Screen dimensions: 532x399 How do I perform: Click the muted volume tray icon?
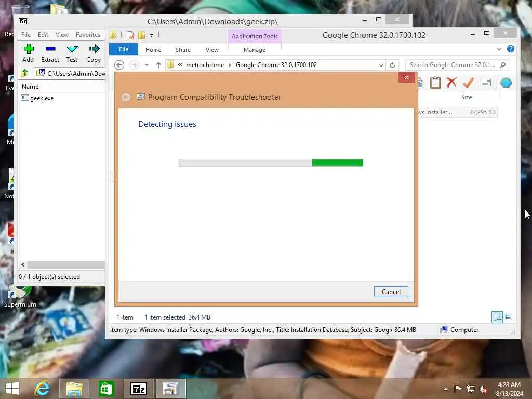click(x=483, y=389)
